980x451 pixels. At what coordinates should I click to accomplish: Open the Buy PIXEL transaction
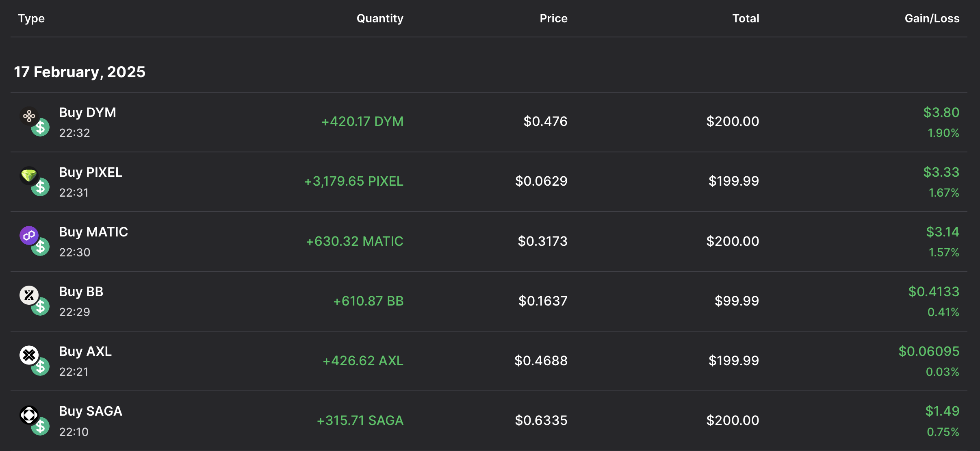91,172
